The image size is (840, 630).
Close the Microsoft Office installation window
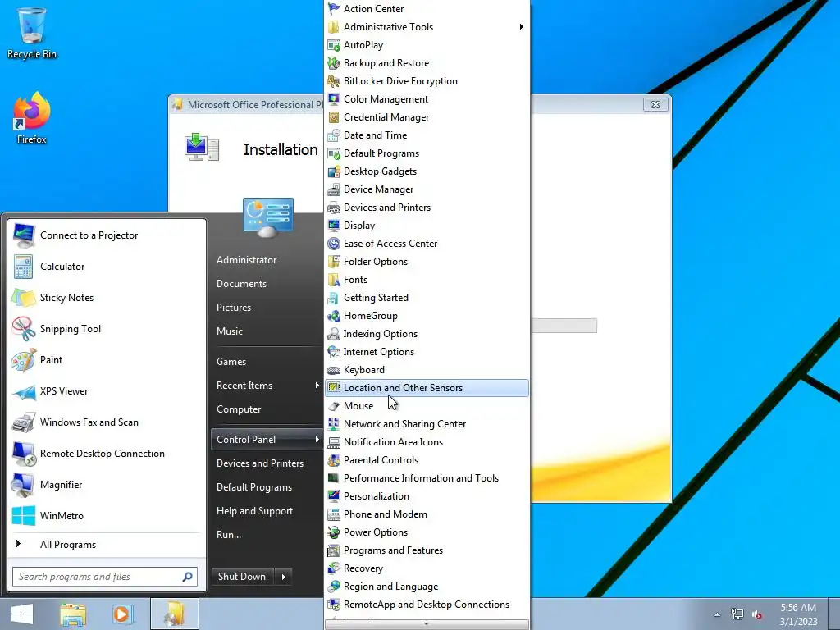coord(655,104)
